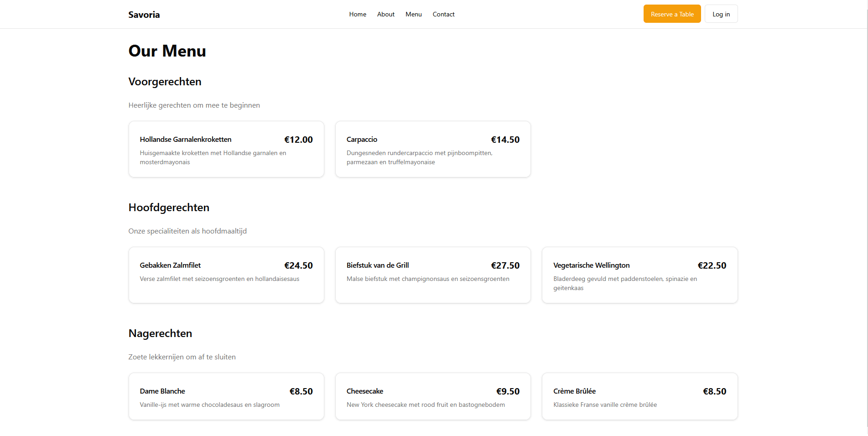The image size is (868, 436).
Task: Open the About page
Action: [385, 14]
